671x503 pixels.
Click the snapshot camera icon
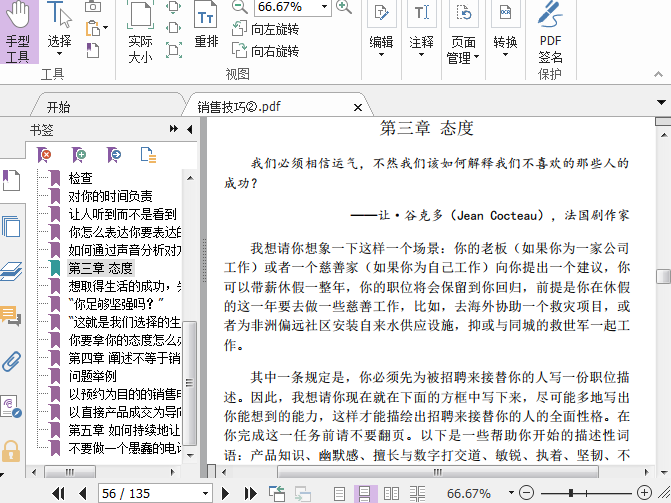tap(93, 6)
